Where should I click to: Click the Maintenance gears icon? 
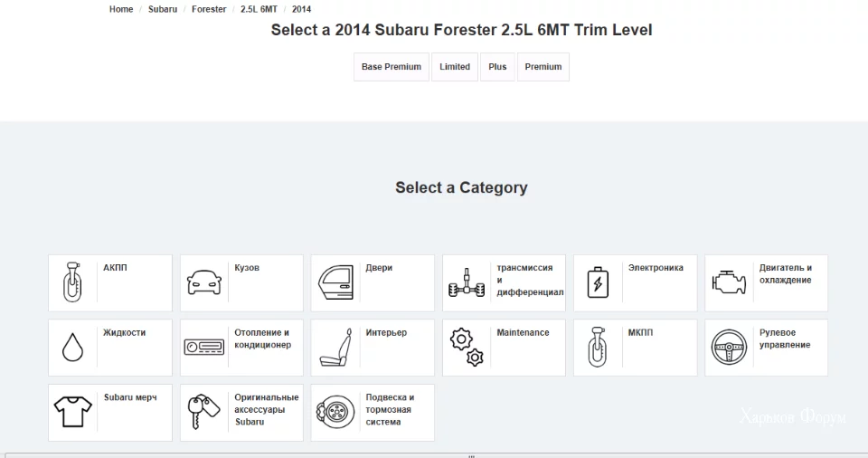[x=467, y=347]
